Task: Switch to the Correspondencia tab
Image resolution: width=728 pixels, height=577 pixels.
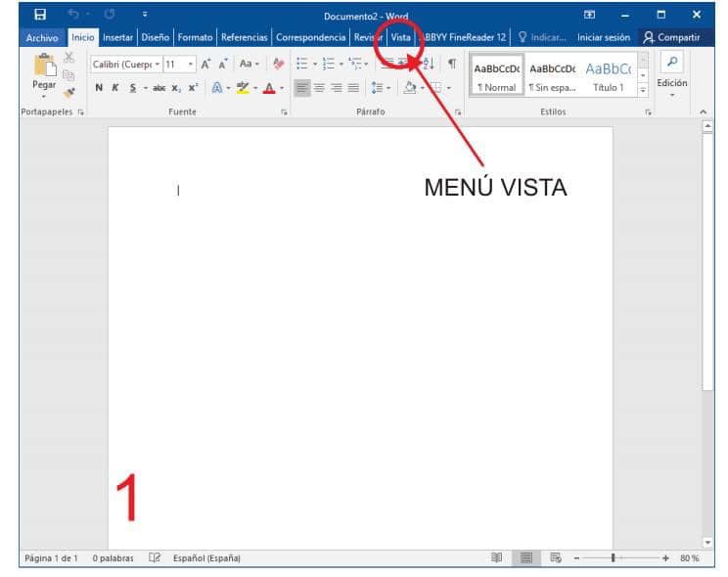Action: pos(310,37)
